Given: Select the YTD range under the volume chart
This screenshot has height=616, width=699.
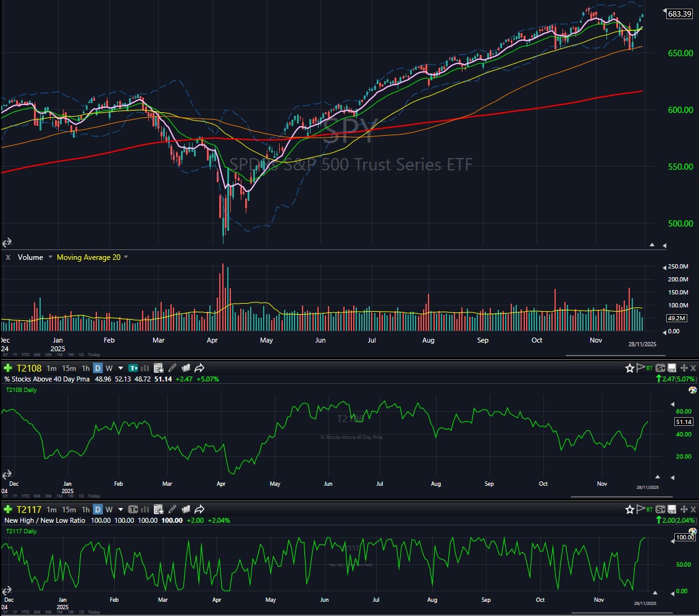Looking at the screenshot, I should 25,355.
